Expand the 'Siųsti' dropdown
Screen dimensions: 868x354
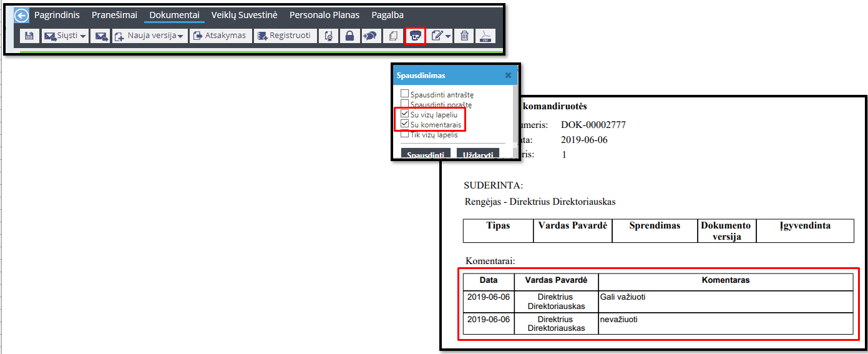coord(82,36)
